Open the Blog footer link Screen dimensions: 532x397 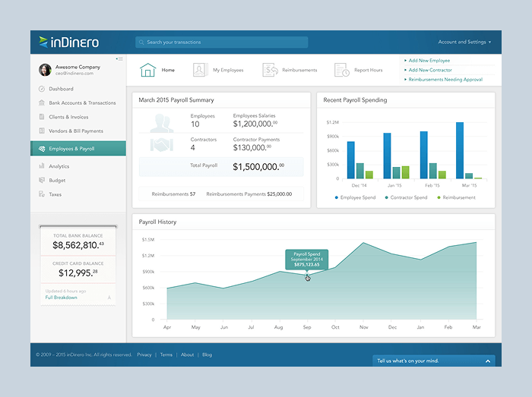(x=207, y=354)
